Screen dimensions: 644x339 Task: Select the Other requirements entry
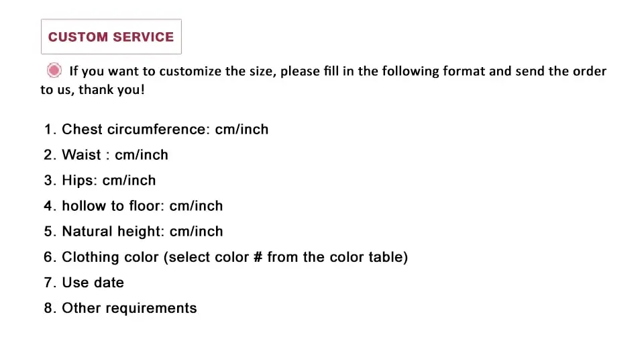[x=120, y=308]
